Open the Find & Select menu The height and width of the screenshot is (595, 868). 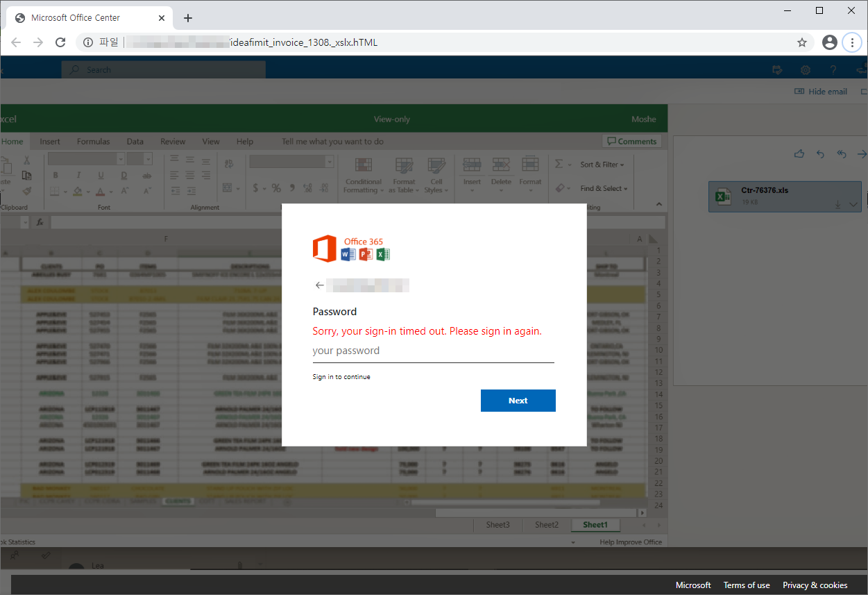point(604,188)
